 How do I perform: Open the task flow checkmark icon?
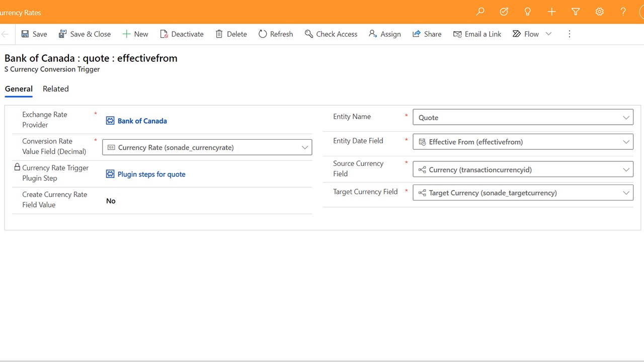point(504,12)
